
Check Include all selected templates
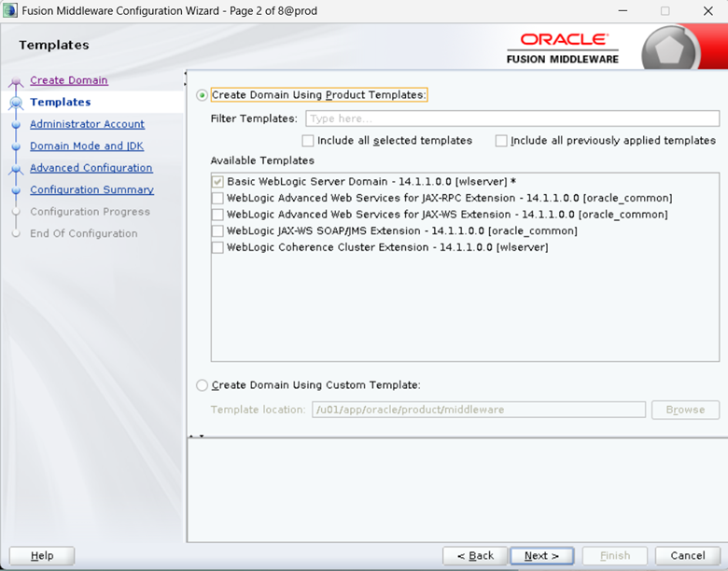[307, 141]
